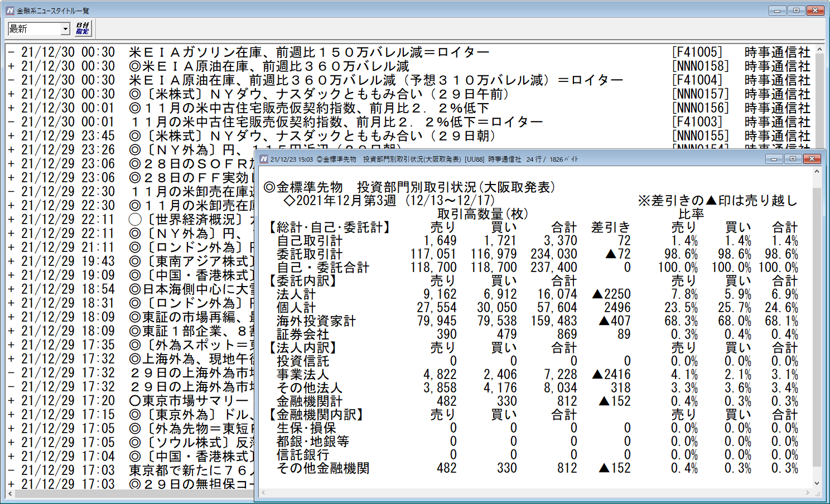Collapse minus marker beside 米ＥＩＡガソリン在庫 row
Image resolution: width=830 pixels, height=504 pixels.
point(11,52)
